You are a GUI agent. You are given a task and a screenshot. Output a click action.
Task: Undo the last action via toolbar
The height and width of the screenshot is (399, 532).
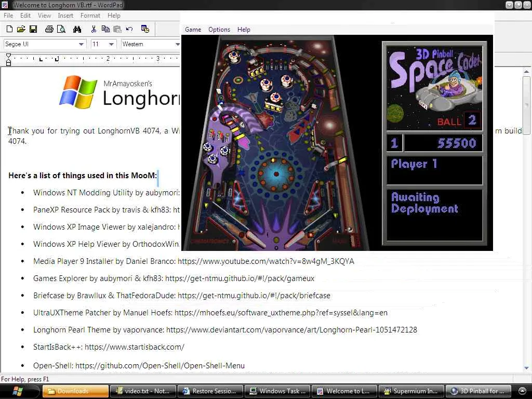129,29
